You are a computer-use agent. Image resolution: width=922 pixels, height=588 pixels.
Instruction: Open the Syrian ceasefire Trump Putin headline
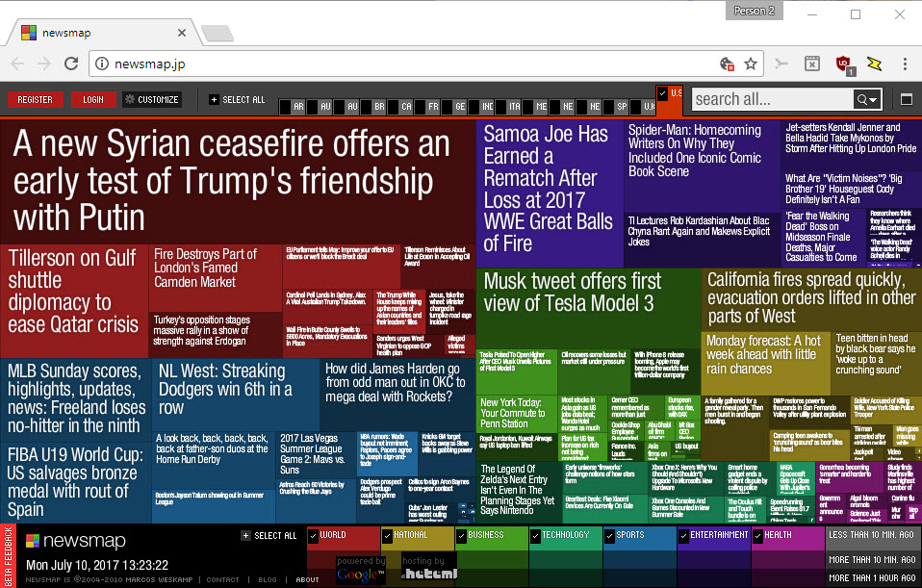click(x=238, y=182)
